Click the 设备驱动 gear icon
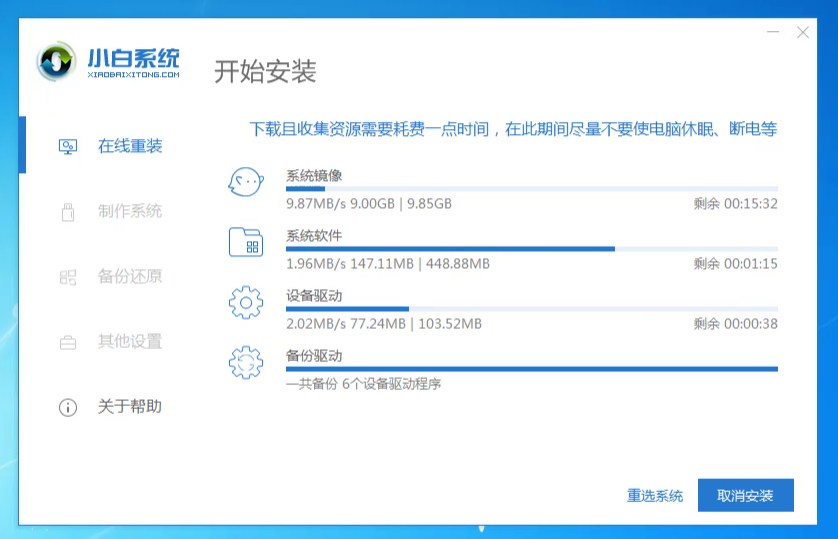 pos(246,302)
